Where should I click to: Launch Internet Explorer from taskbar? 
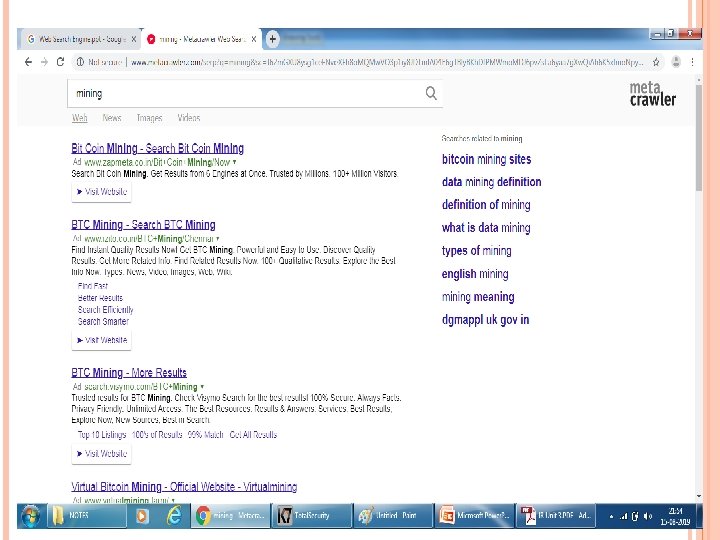point(174,516)
